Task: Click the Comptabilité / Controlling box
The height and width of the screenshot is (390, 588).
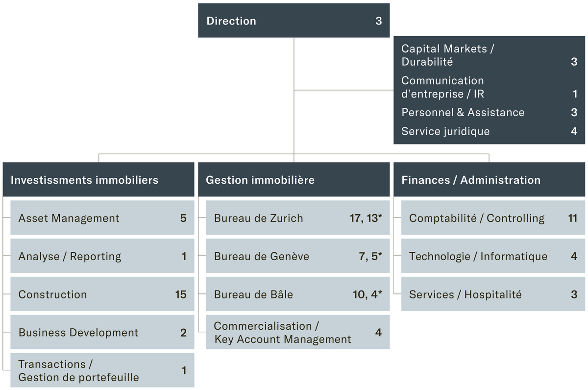Action: point(492,218)
